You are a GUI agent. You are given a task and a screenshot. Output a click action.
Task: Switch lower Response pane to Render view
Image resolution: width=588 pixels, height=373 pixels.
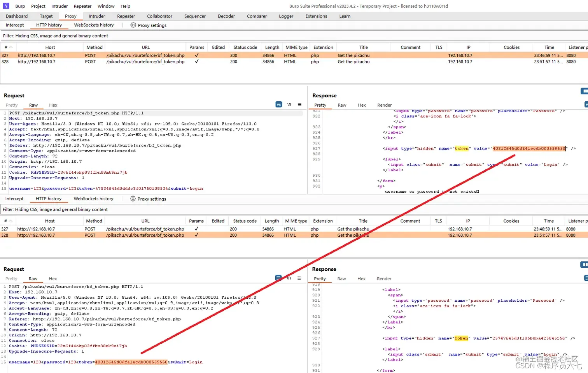384,279
